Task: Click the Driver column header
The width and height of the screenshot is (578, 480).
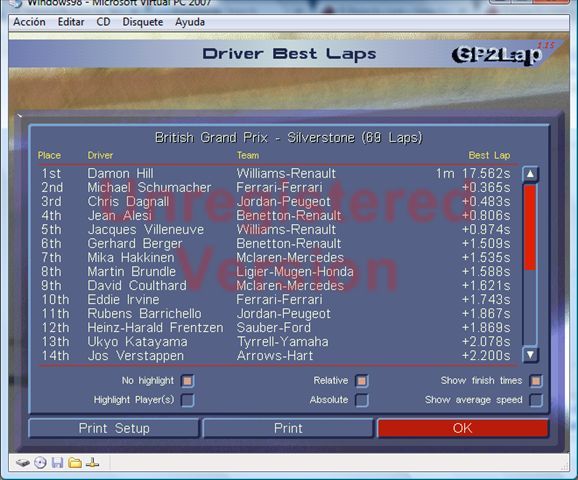Action: [100, 156]
